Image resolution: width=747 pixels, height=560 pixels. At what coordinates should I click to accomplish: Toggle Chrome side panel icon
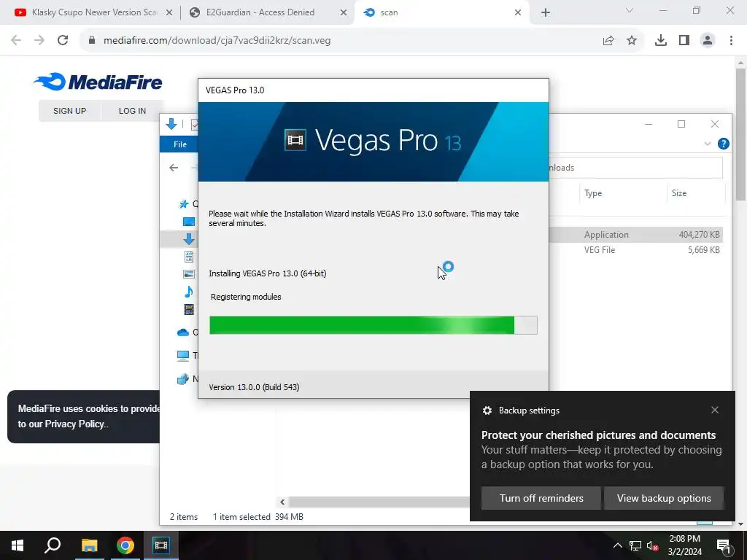tap(684, 41)
